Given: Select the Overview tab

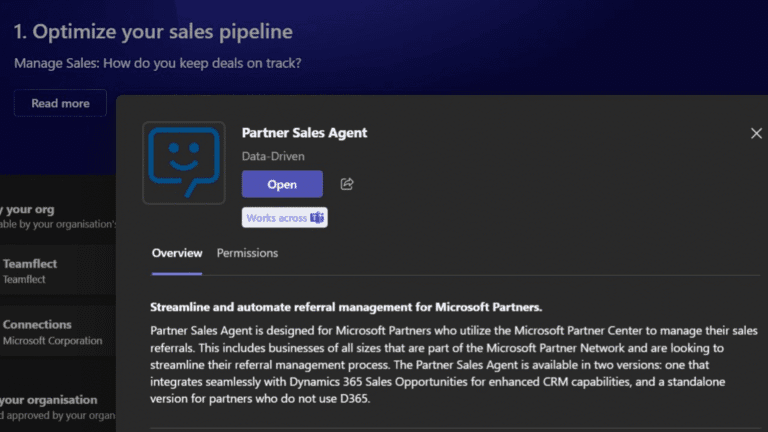Looking at the screenshot, I should (176, 253).
